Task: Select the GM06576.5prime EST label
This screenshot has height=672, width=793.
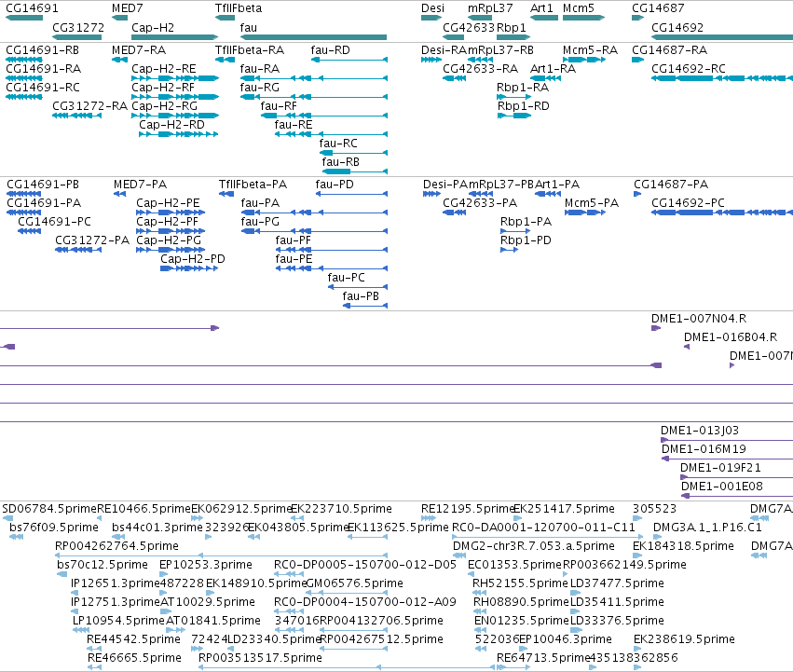Action: coord(354,584)
